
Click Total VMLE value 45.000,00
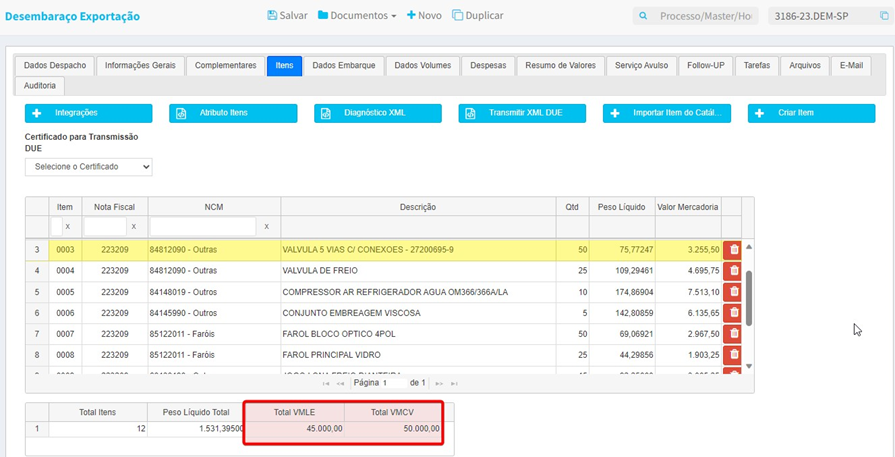(x=323, y=429)
